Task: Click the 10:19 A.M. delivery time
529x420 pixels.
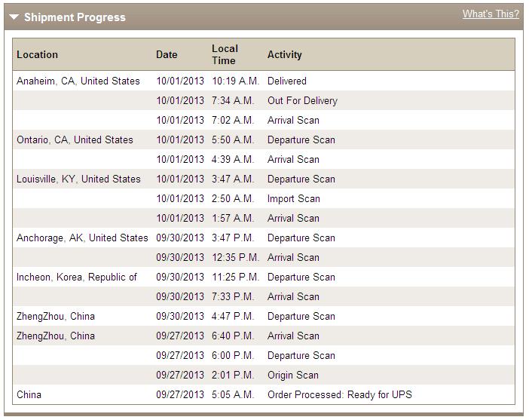Action: click(235, 81)
